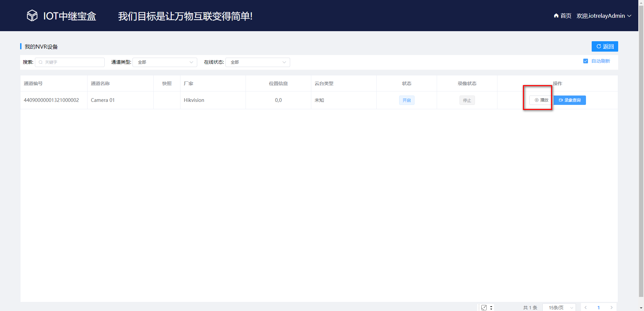Screen dimensions: 644x311
Task: Click the checkbox settings icon at bottom left
Action: [x=484, y=307]
